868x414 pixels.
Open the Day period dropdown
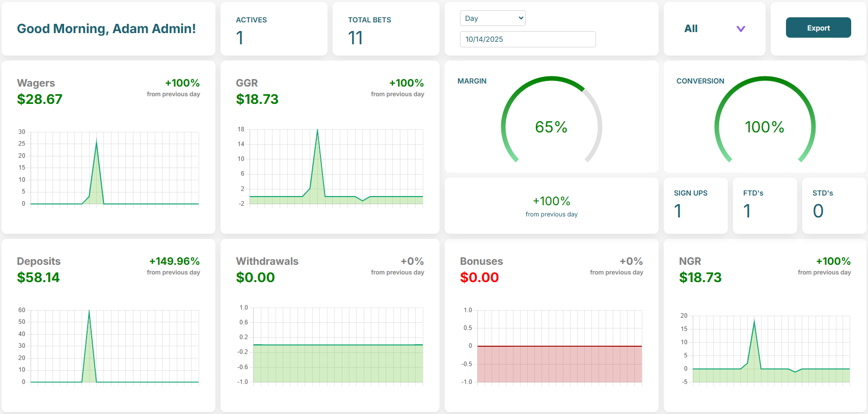(x=492, y=18)
